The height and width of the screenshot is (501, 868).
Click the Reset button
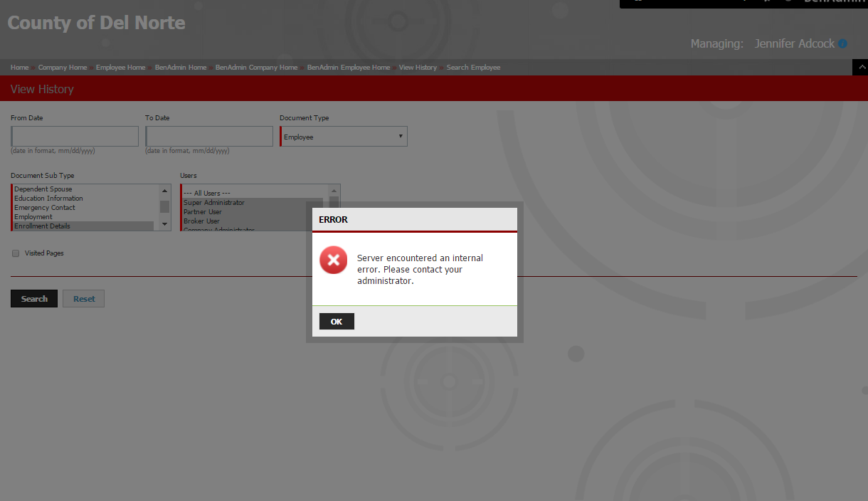[x=84, y=299]
